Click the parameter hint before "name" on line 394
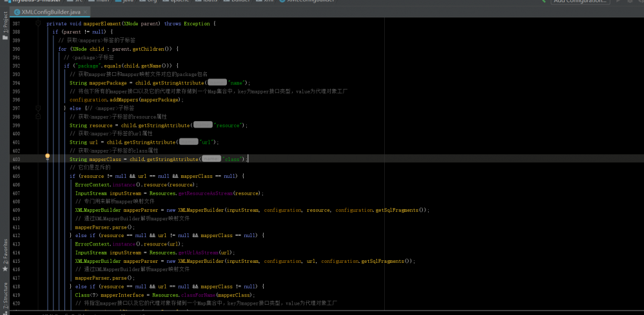 click(x=217, y=82)
